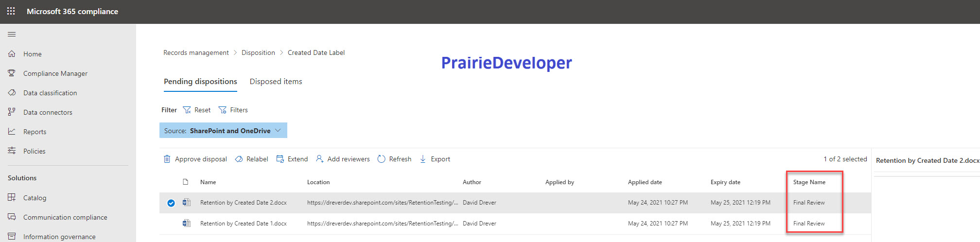Click location URL of Created Date 1.docx row
Image resolution: width=980 pixels, height=242 pixels.
(x=383, y=224)
